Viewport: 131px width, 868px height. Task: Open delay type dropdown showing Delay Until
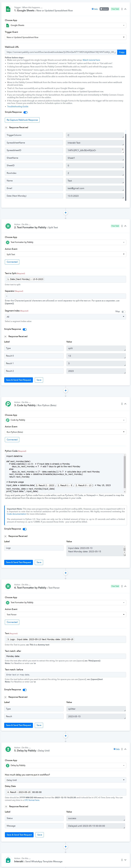65,780
